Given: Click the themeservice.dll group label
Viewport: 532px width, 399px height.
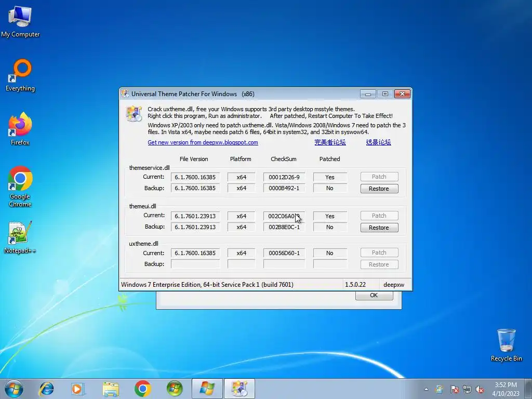Looking at the screenshot, I should pos(149,168).
